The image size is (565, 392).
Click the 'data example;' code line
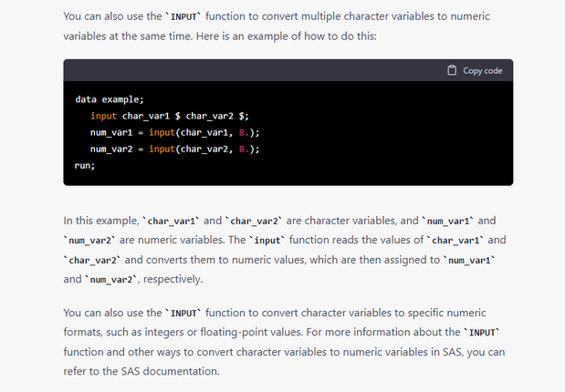tap(110, 98)
